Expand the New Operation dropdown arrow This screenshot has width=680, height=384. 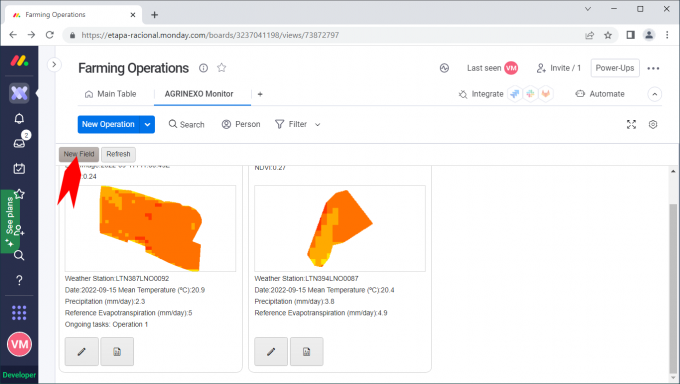click(147, 125)
